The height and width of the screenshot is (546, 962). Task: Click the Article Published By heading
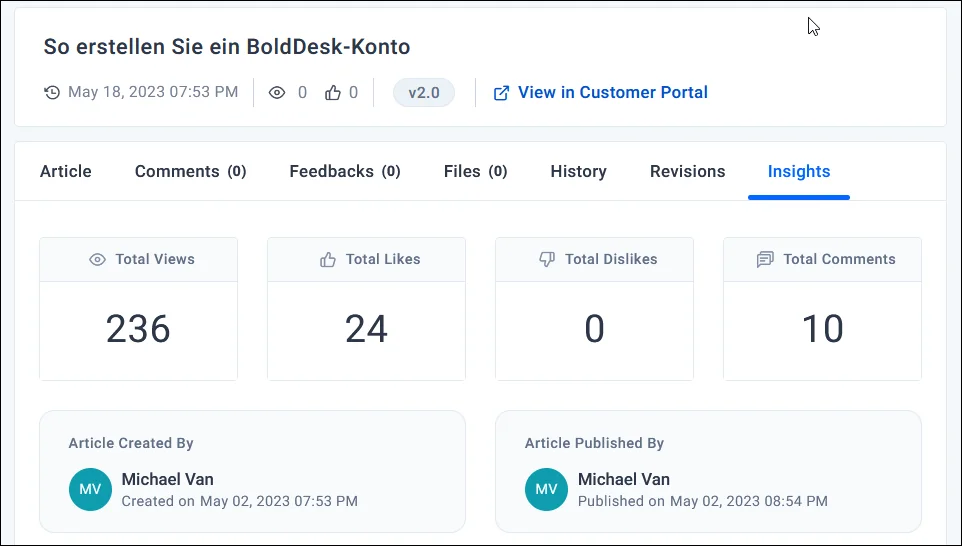click(x=594, y=444)
